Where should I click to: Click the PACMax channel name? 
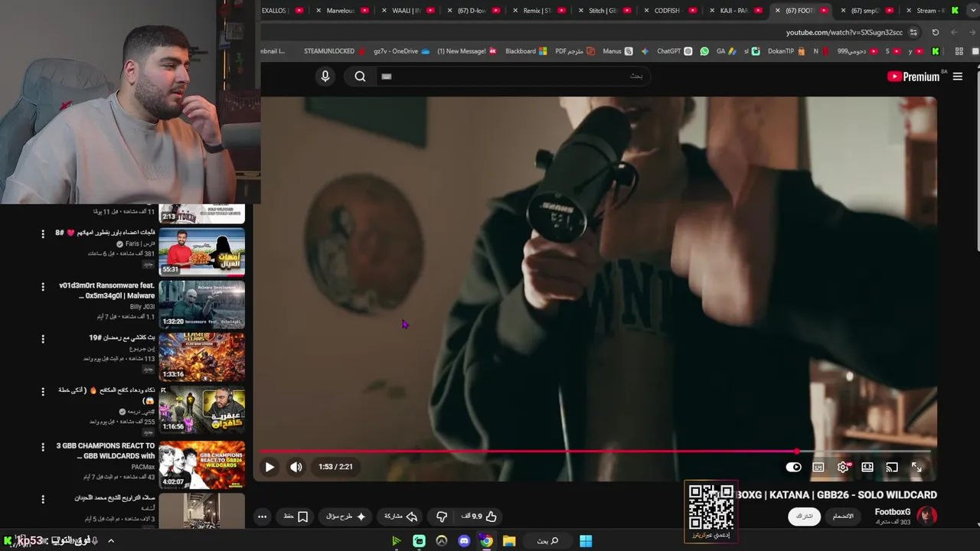click(x=143, y=467)
